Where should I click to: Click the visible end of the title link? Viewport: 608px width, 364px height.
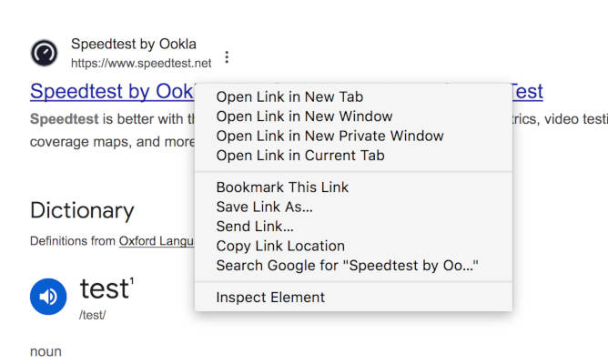527,92
